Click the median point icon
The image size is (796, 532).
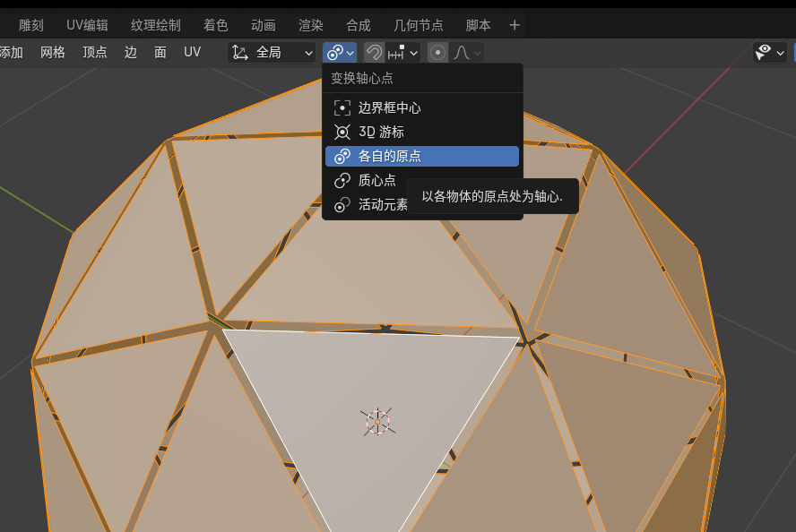coord(342,181)
